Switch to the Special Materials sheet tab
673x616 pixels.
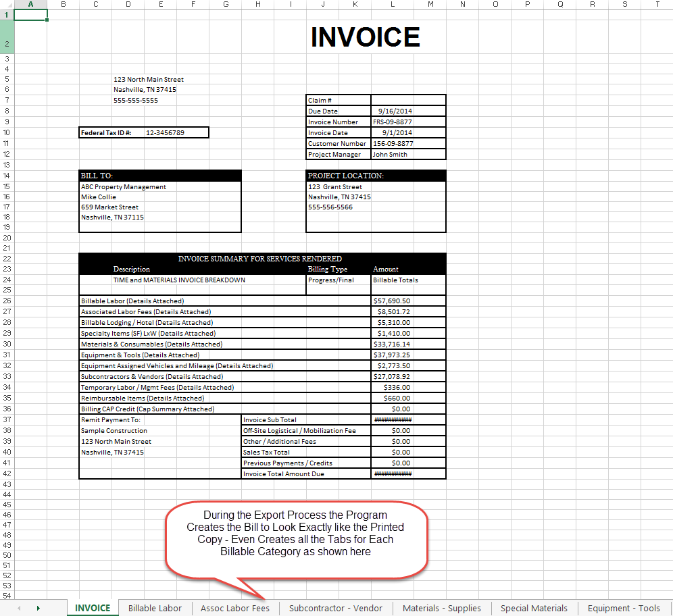click(x=534, y=608)
